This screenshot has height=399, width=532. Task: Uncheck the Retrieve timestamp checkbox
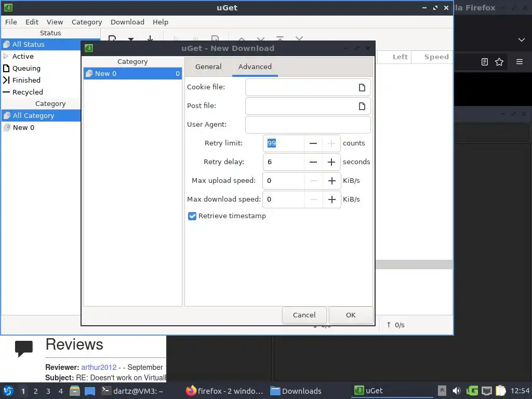pyautogui.click(x=192, y=216)
